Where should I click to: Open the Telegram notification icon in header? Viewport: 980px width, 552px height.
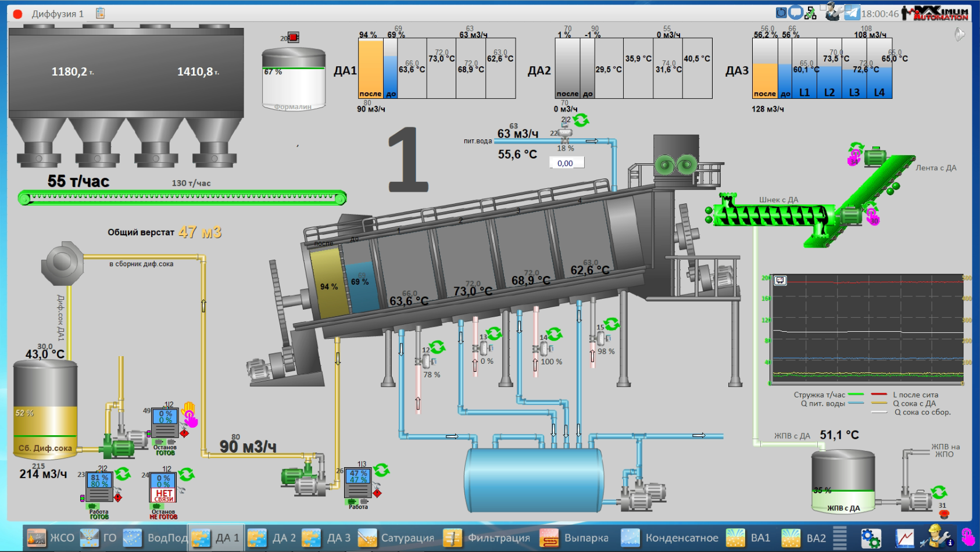[852, 13]
